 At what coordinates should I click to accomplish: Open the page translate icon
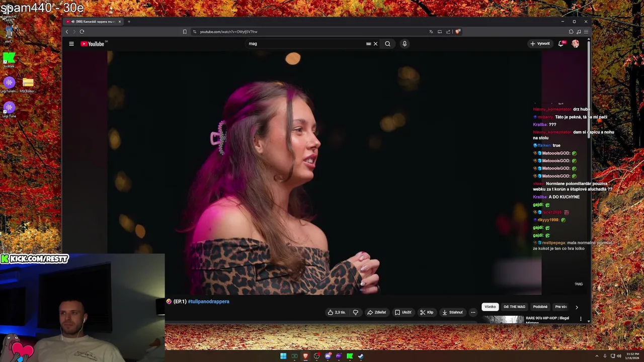431,32
